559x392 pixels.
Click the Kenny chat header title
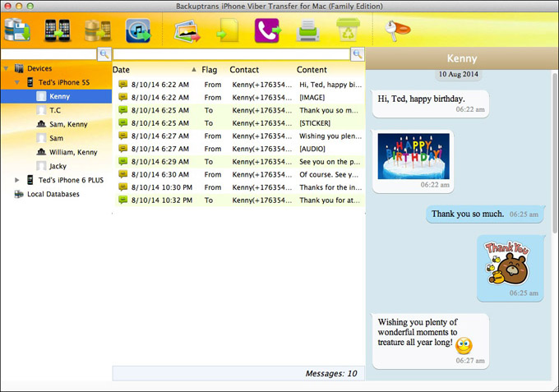(x=462, y=58)
